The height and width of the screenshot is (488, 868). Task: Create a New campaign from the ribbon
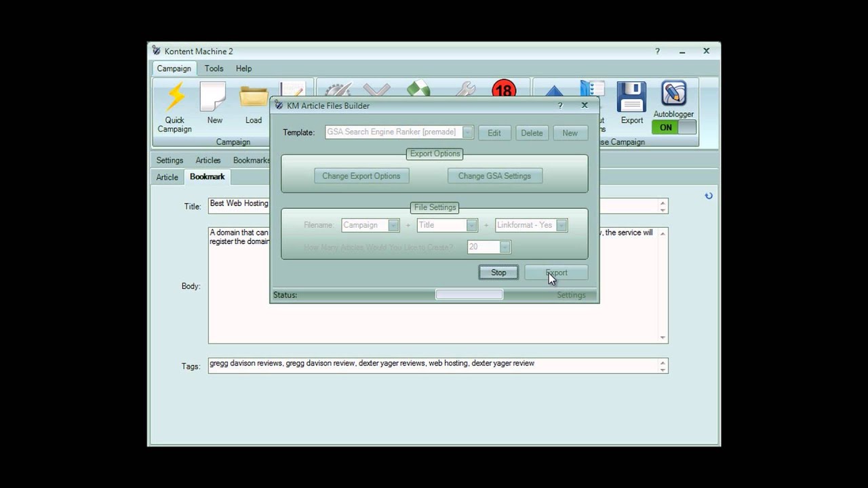pos(214,104)
